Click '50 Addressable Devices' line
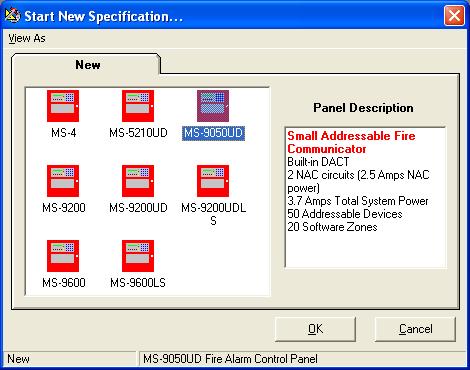Viewport: 470px width, 370px height. click(x=345, y=214)
